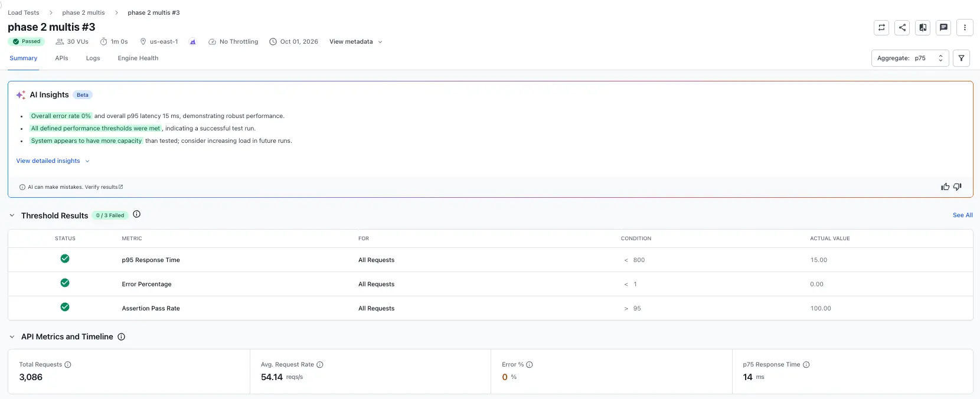980x399 pixels.
Task: Click the 1m 0s duration label
Action: pyautogui.click(x=114, y=42)
